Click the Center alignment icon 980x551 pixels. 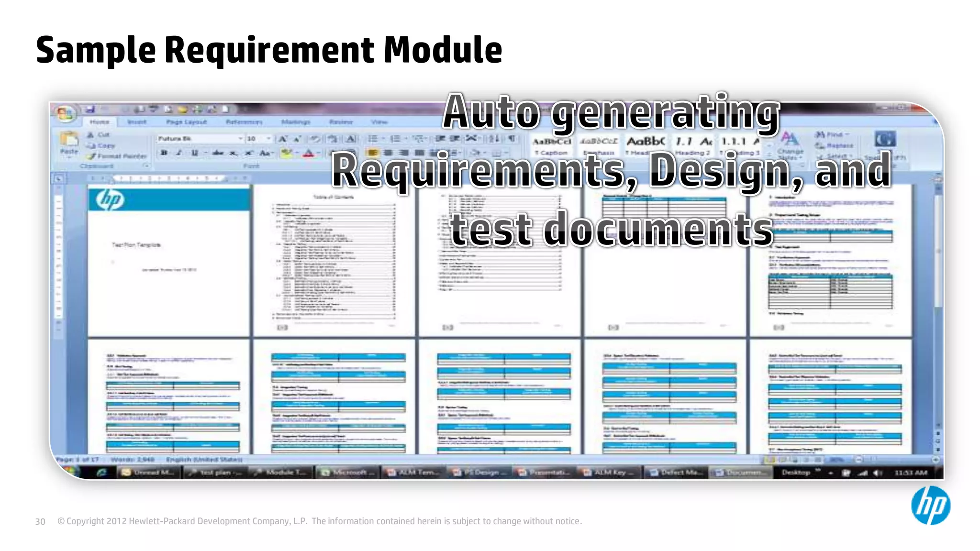[388, 153]
